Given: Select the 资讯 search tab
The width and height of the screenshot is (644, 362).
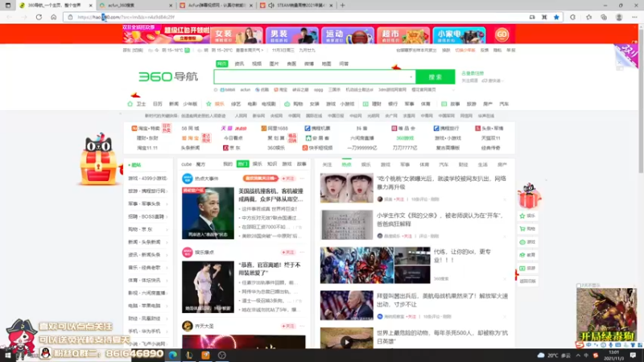Looking at the screenshot, I should (239, 64).
